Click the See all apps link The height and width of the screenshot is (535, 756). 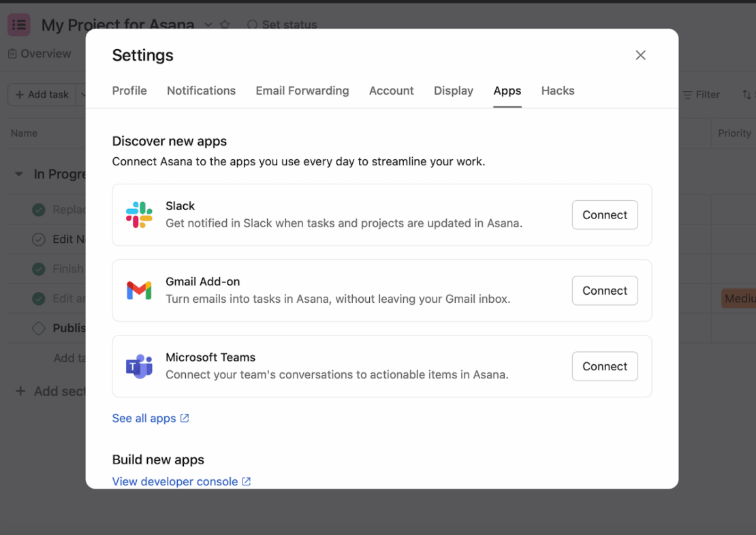click(x=144, y=418)
